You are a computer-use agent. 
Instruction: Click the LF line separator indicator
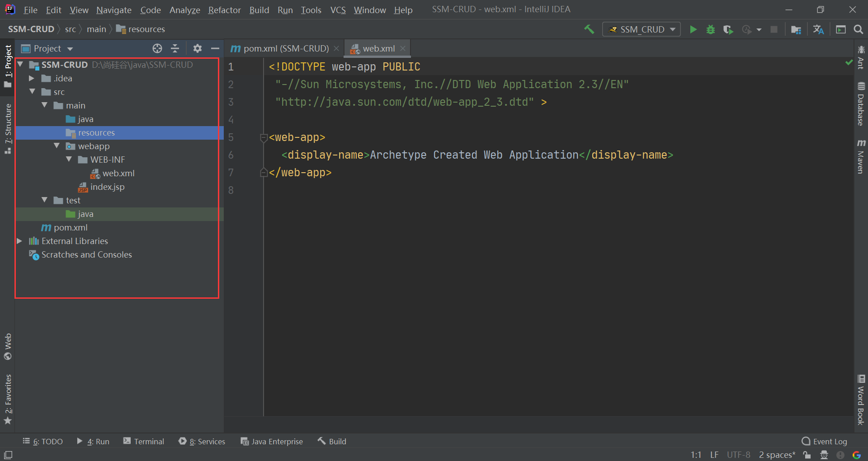pos(714,455)
